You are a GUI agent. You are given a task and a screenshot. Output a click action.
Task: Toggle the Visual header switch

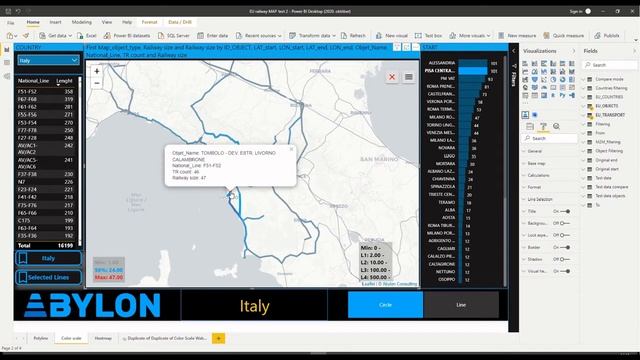point(565,271)
